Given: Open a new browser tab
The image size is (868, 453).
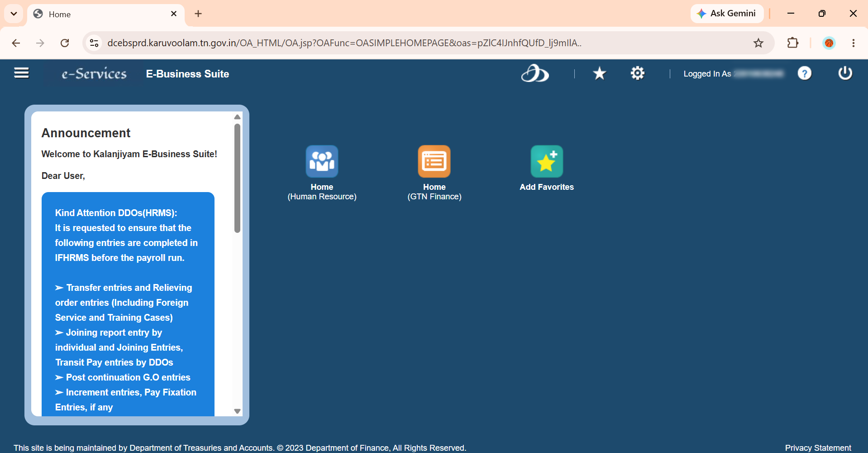Looking at the screenshot, I should (x=198, y=14).
